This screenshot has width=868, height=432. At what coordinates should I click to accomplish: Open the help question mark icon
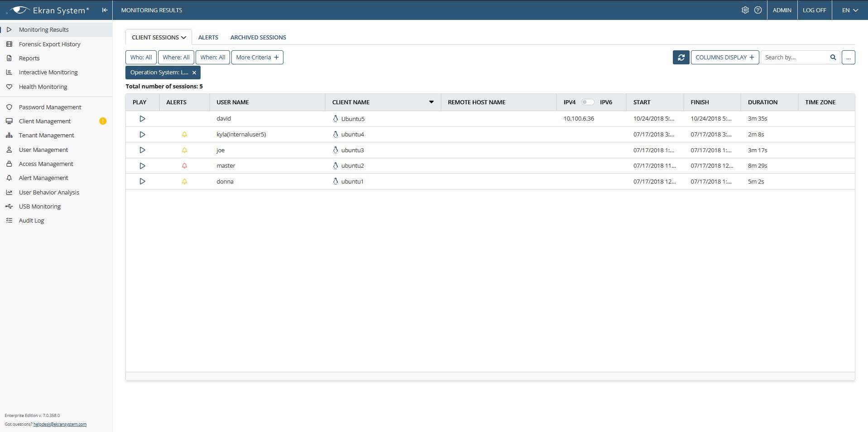click(758, 10)
